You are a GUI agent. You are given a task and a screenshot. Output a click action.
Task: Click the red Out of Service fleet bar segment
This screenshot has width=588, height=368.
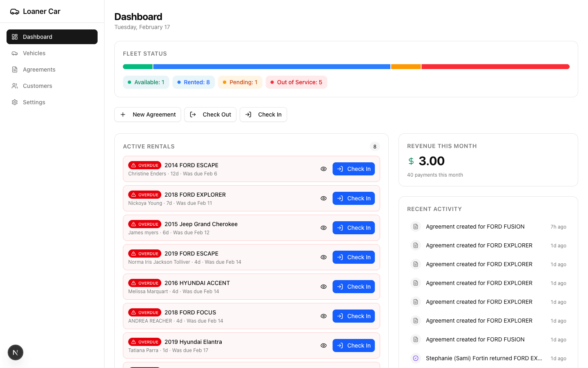point(495,67)
